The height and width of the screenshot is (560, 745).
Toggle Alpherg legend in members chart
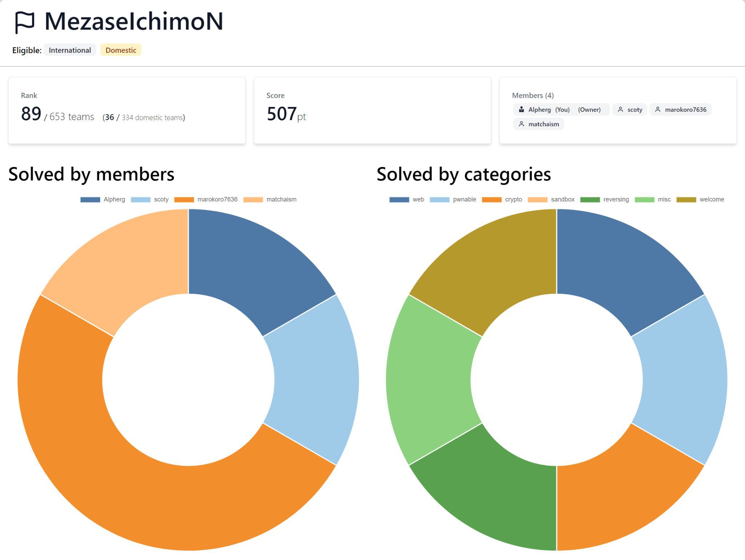coord(103,199)
